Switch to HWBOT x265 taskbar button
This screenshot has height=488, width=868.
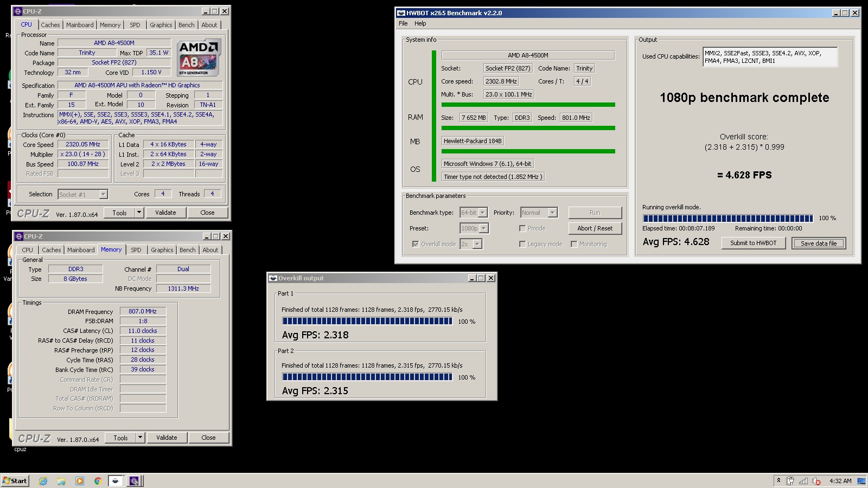(116, 481)
